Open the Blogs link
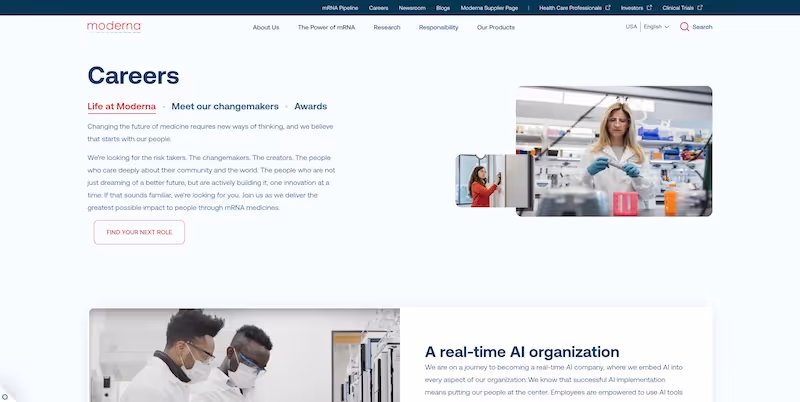The image size is (800, 402). click(443, 8)
